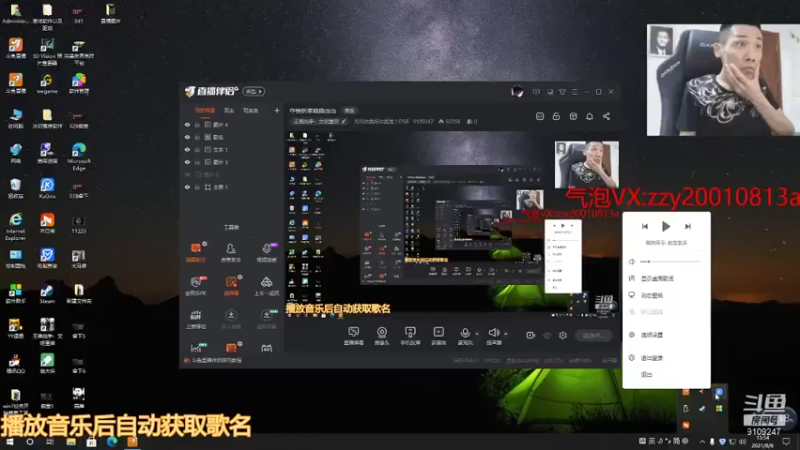
Task: Open 选项设置 in the music popup menu
Action: pyautogui.click(x=652, y=335)
